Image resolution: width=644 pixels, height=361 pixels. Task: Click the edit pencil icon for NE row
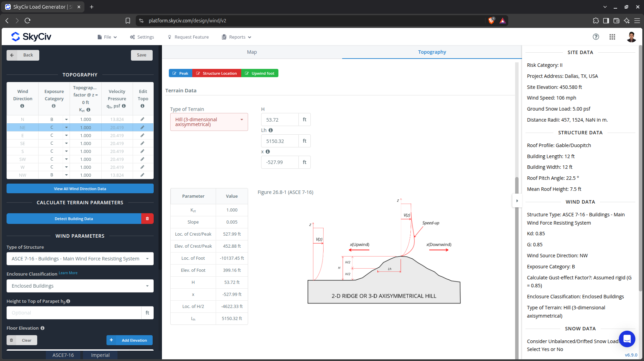click(142, 127)
